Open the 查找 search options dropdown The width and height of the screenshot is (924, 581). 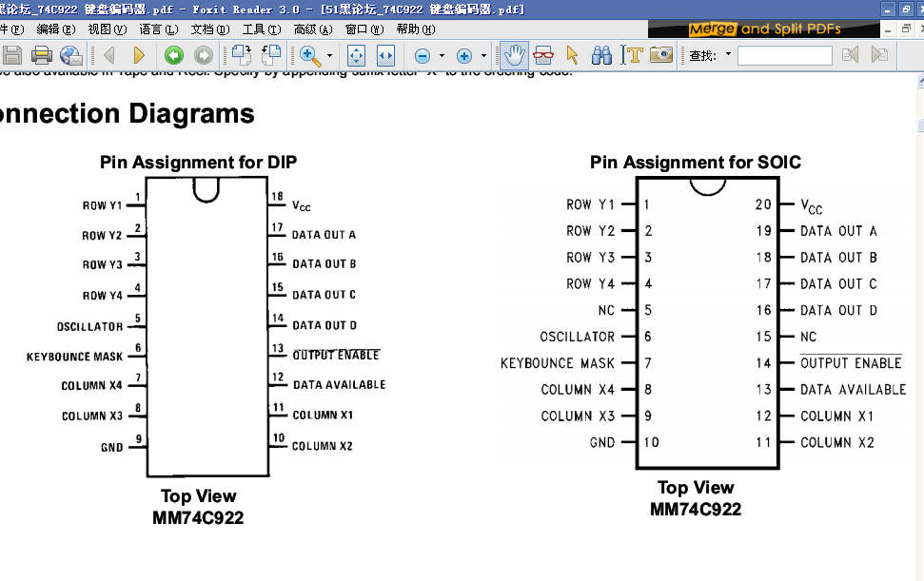pyautogui.click(x=728, y=54)
